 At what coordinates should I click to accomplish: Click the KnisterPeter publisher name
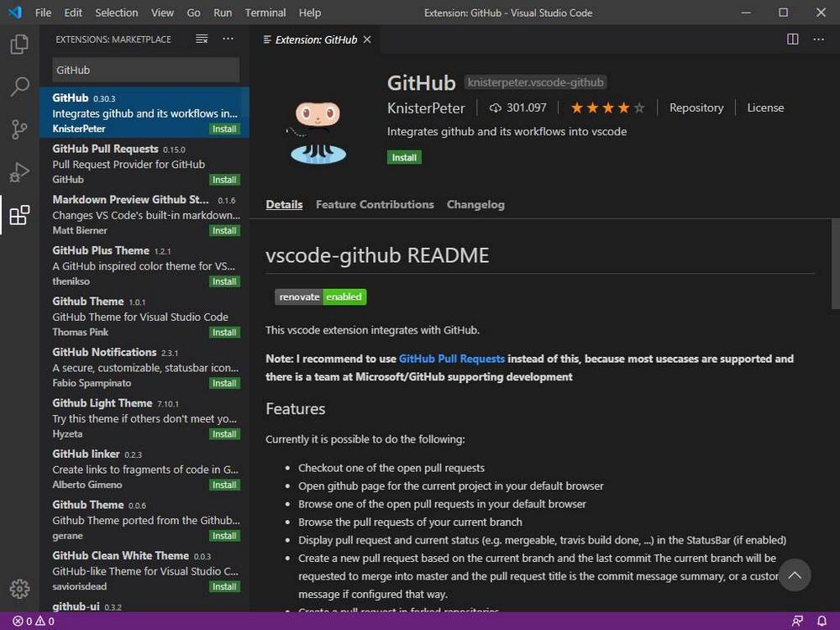426,108
